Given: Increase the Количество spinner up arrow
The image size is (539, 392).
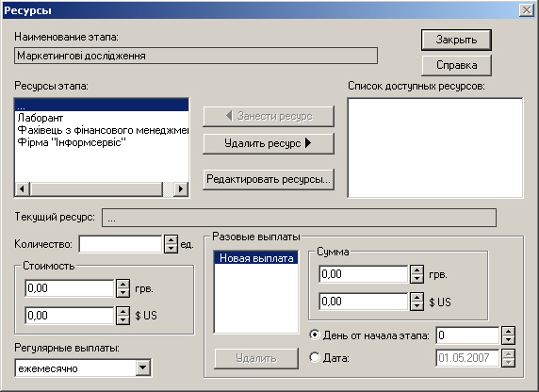Looking at the screenshot, I should pyautogui.click(x=171, y=240).
